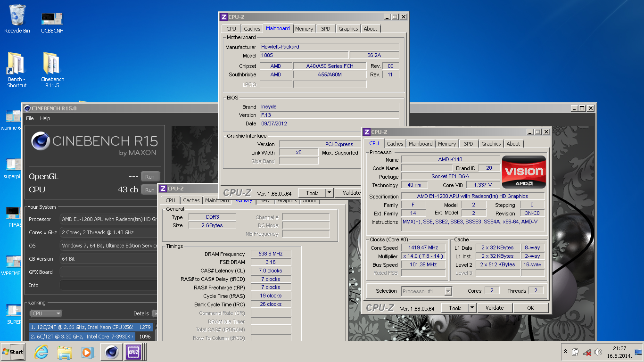Switch to Graphics tab in front CPU-Z

pyautogui.click(x=491, y=144)
